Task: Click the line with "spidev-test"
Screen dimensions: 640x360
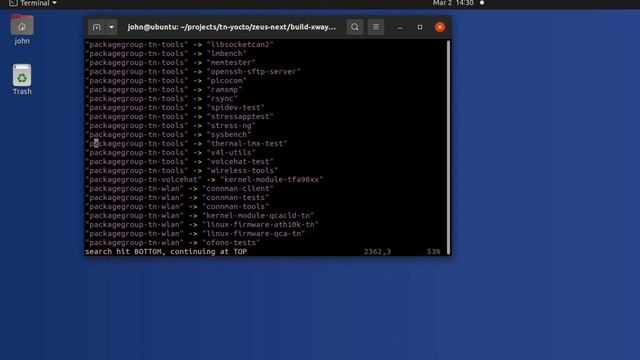Action: point(175,107)
